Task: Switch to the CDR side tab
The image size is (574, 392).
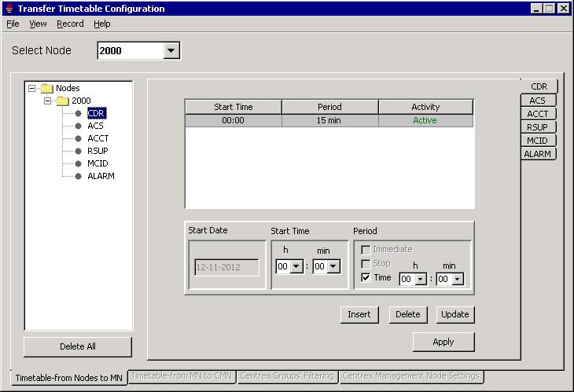Action: point(539,86)
